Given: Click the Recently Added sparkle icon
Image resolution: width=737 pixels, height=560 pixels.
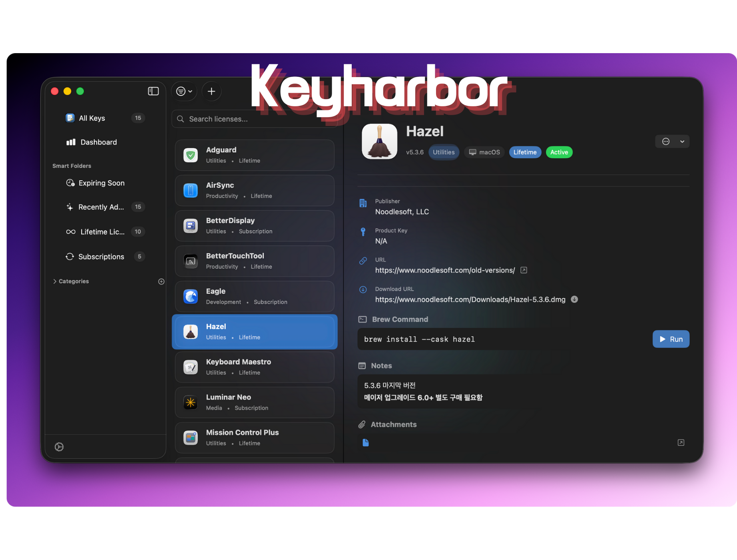Looking at the screenshot, I should [x=70, y=207].
